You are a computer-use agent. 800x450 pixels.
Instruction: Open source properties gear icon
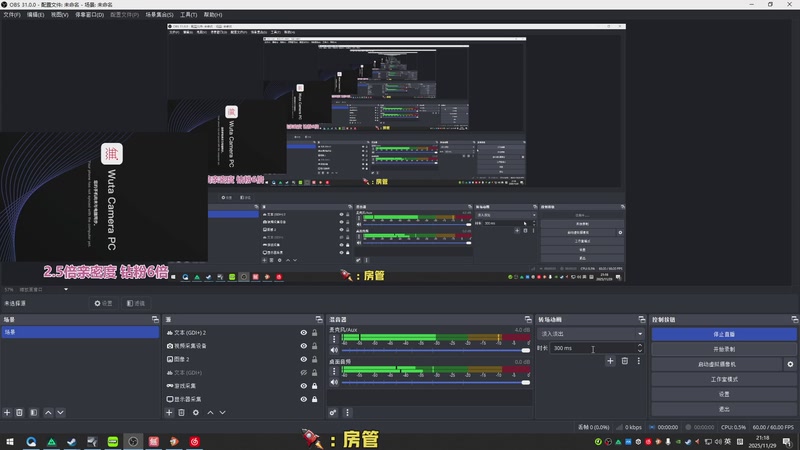point(195,412)
